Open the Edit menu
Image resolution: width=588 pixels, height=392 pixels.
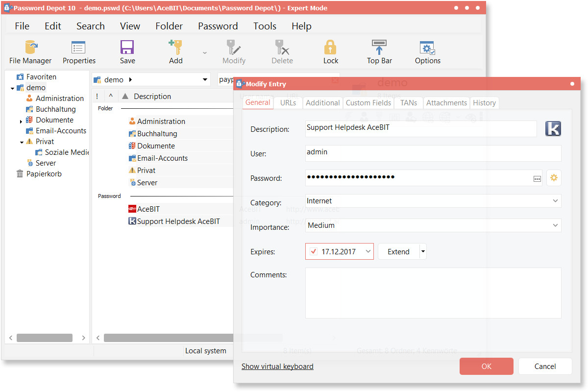pyautogui.click(x=53, y=26)
